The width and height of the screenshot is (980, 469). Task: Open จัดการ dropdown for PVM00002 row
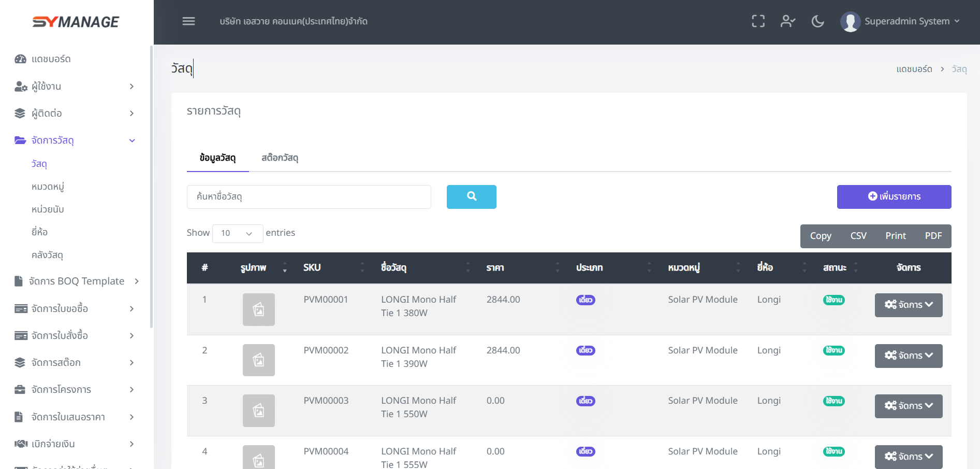[x=908, y=356]
